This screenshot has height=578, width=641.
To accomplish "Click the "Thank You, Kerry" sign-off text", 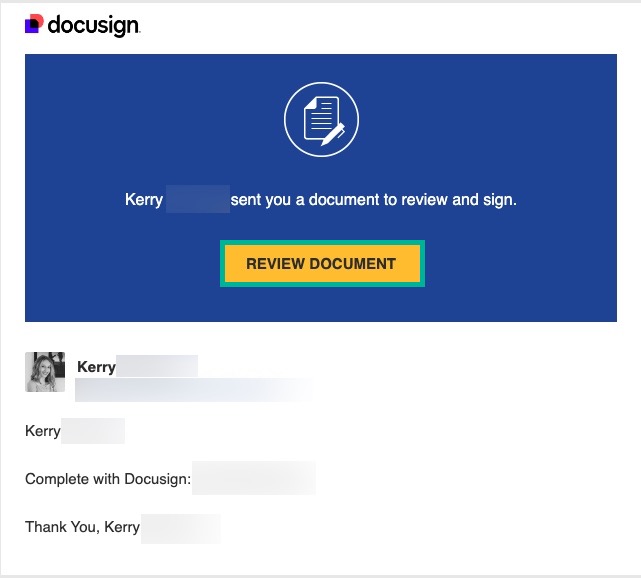I will (x=82, y=527).
